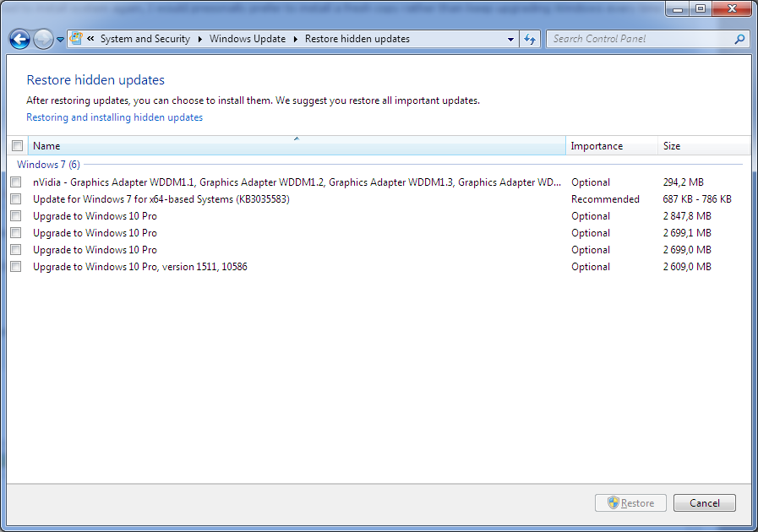Image resolution: width=758 pixels, height=532 pixels.
Task: Collapse the Windows 7 (6) group
Action: click(x=48, y=165)
